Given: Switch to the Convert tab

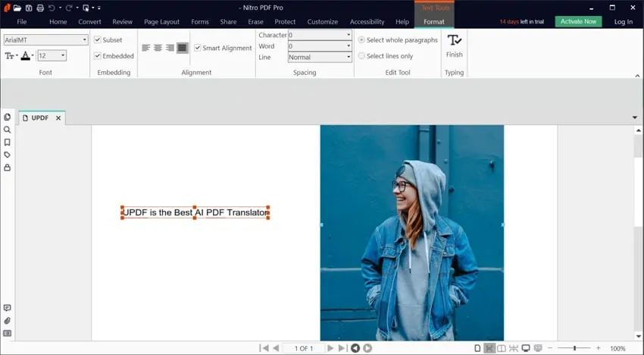Looking at the screenshot, I should 89,22.
